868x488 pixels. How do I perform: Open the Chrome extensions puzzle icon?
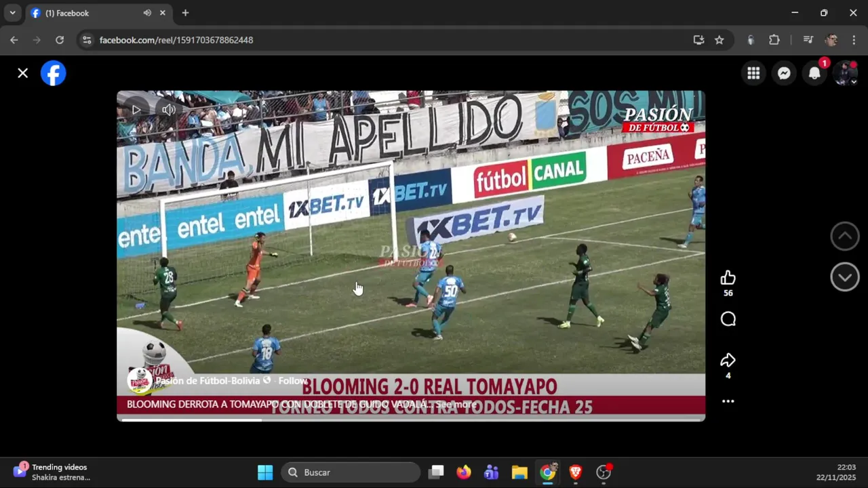coord(774,40)
